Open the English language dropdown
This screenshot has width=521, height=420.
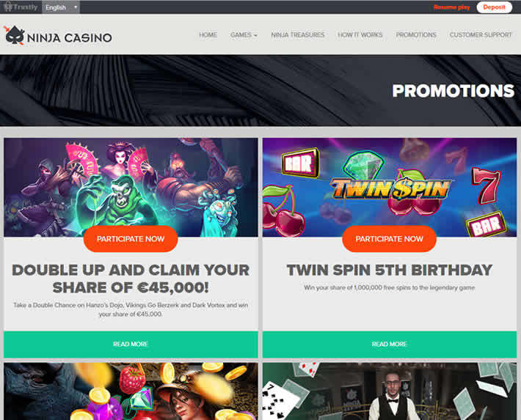[x=61, y=7]
